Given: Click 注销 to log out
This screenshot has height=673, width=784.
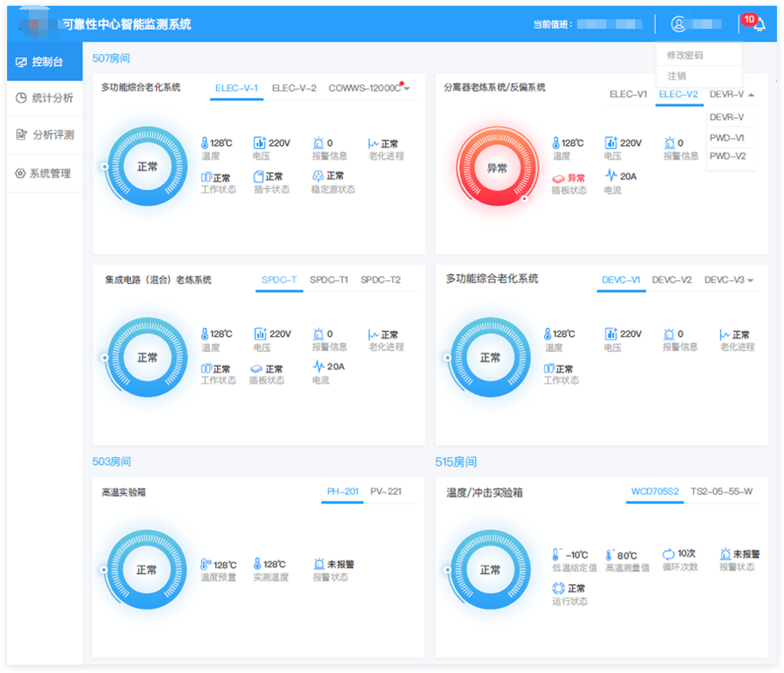Looking at the screenshot, I should pyautogui.click(x=677, y=76).
